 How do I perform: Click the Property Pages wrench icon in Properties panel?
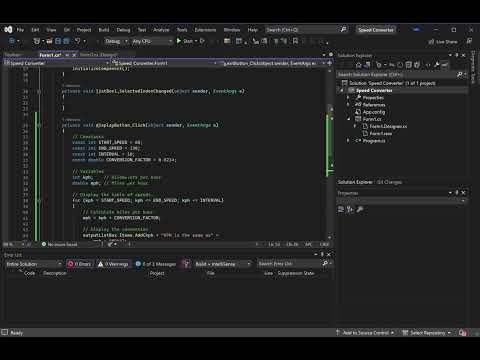tap(360, 209)
